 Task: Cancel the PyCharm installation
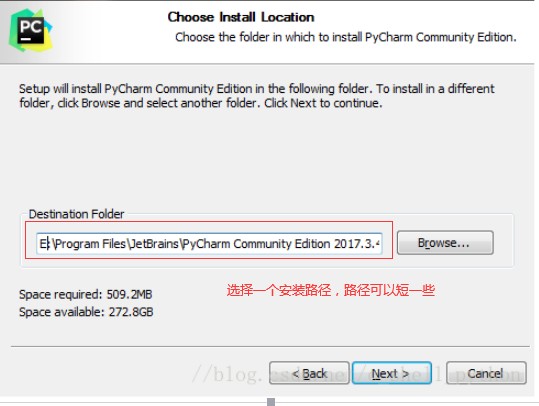pos(486,373)
